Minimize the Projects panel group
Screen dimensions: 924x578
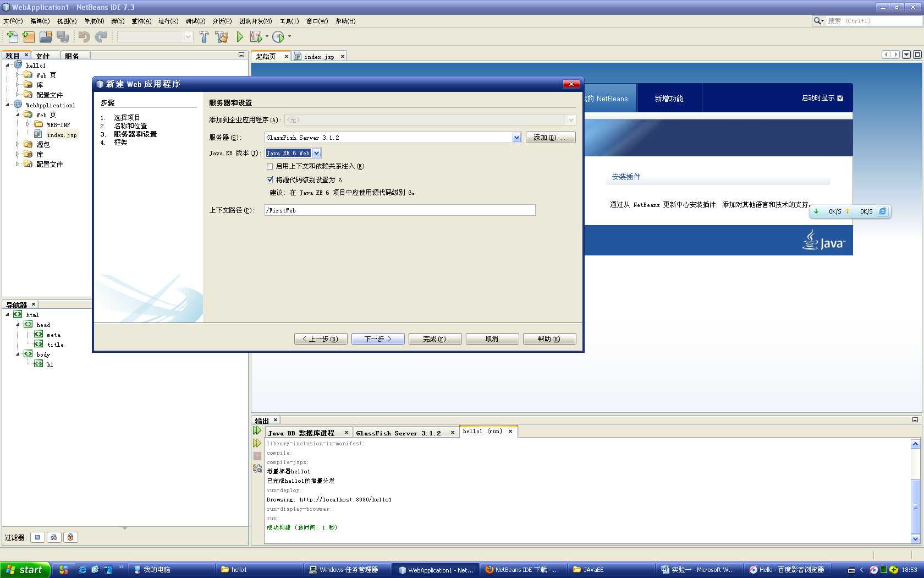click(241, 55)
